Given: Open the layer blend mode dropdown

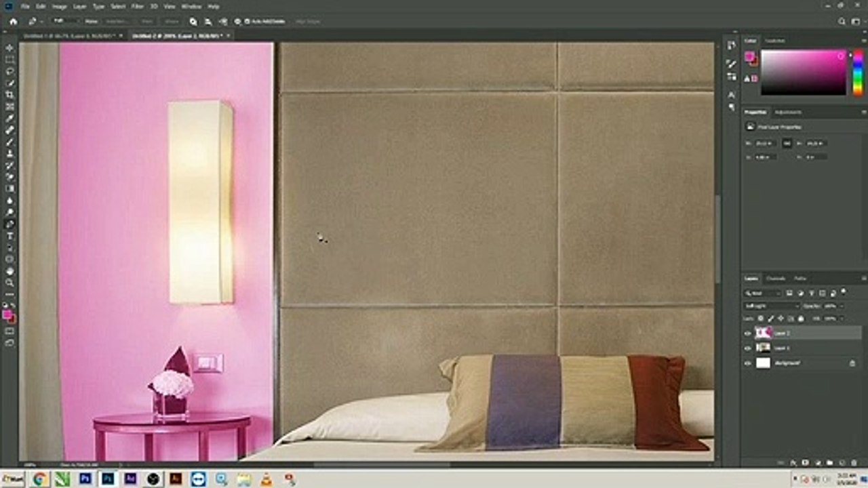Looking at the screenshot, I should pyautogui.click(x=772, y=306).
